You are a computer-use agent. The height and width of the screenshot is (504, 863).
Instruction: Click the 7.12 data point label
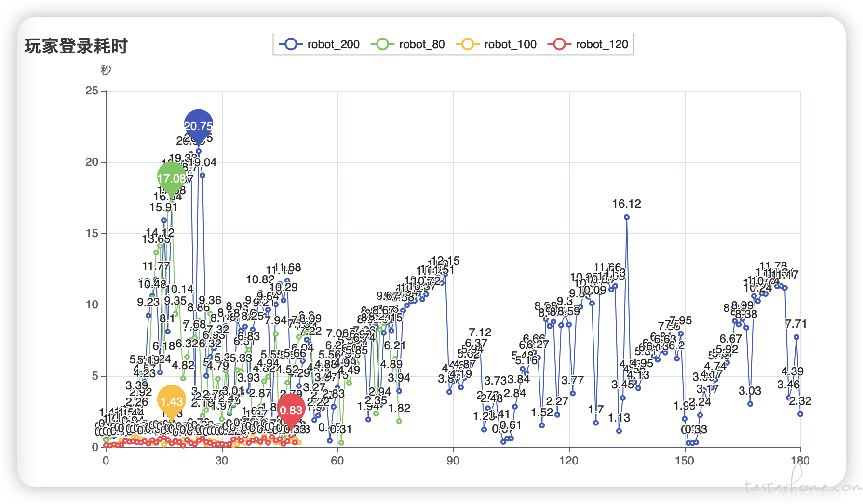click(x=480, y=332)
